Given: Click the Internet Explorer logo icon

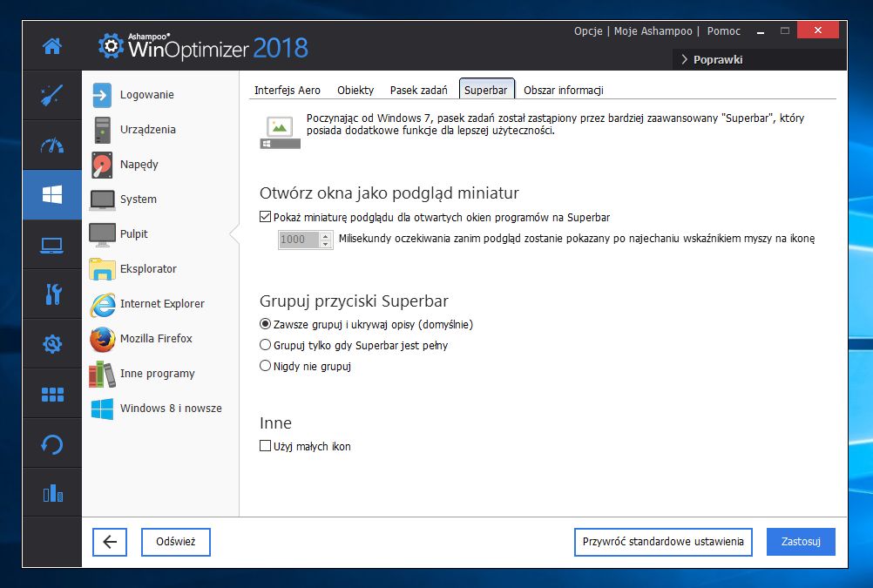Looking at the screenshot, I should point(103,304).
